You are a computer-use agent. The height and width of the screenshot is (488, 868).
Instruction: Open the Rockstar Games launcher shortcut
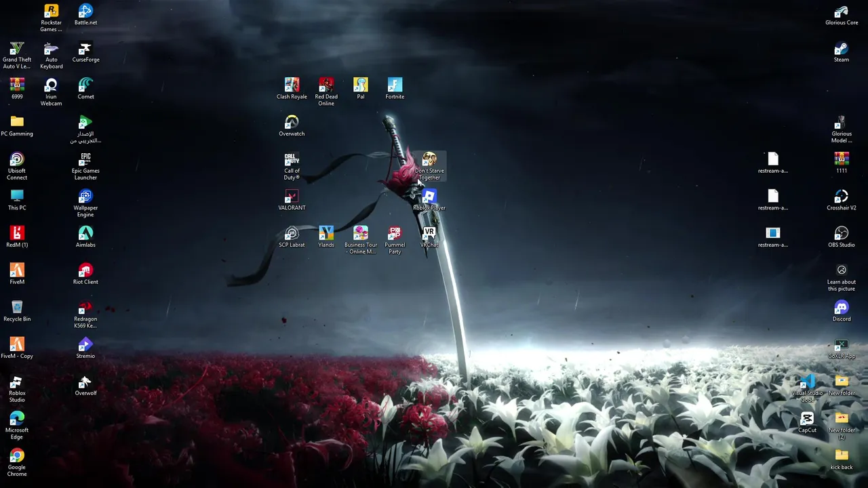51,17
